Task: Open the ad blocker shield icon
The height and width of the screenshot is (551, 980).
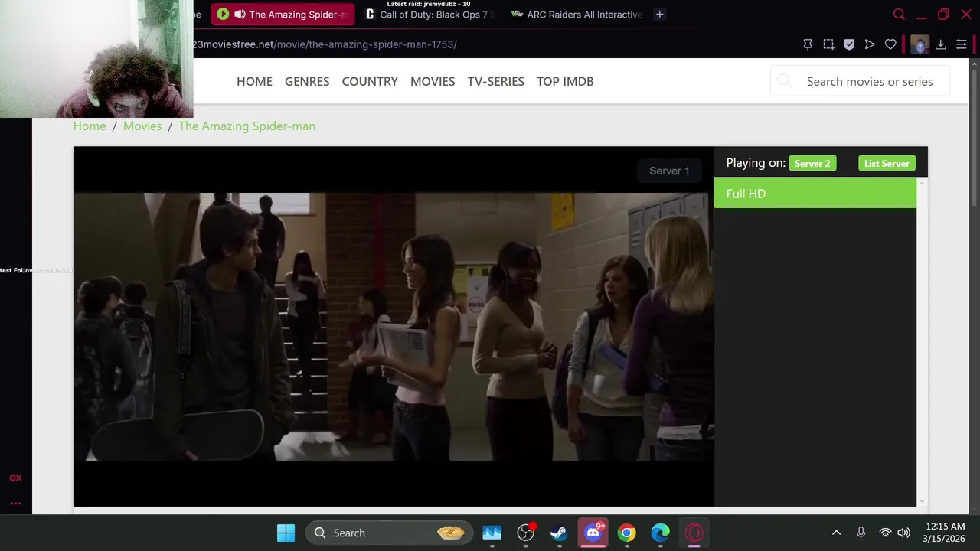Action: coord(849,44)
